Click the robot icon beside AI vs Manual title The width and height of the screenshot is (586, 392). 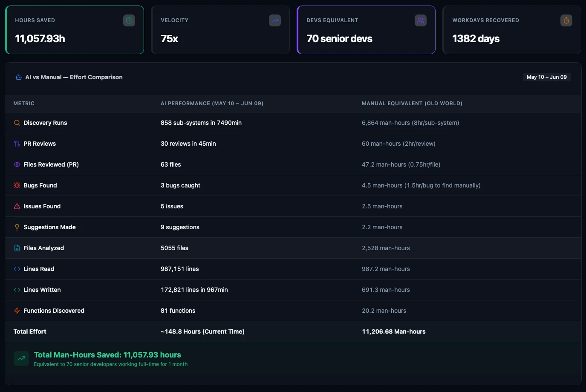(x=19, y=77)
